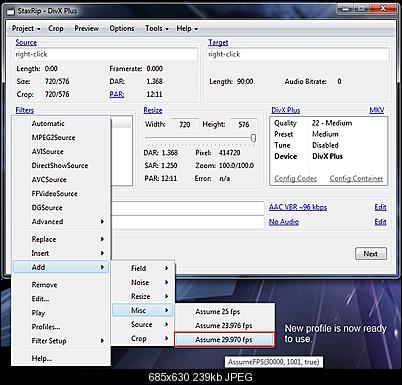Open the Config Codec link
Image resolution: width=402 pixels, height=385 pixels.
click(x=295, y=178)
